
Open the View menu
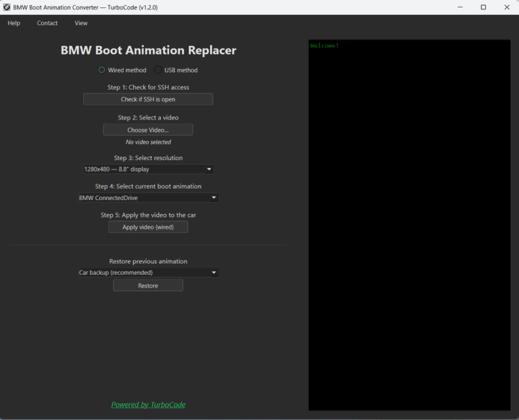coord(81,23)
